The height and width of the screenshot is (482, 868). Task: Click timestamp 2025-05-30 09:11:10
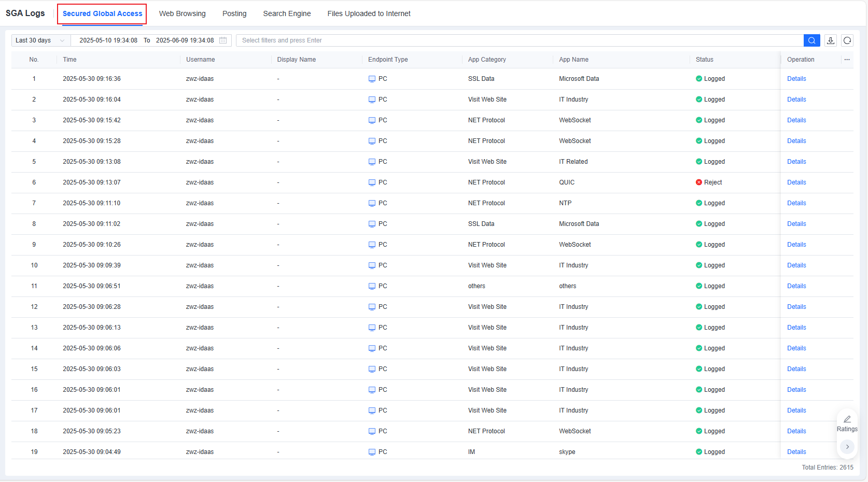point(91,203)
